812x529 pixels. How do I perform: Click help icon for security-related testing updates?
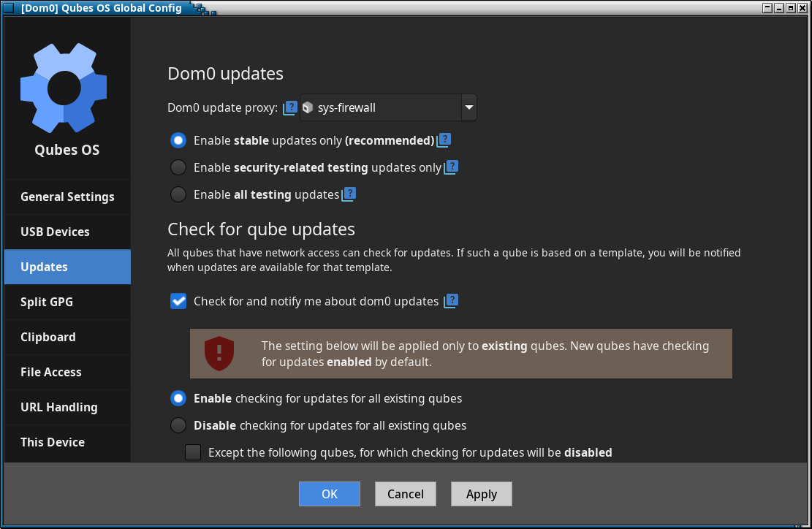click(x=451, y=167)
